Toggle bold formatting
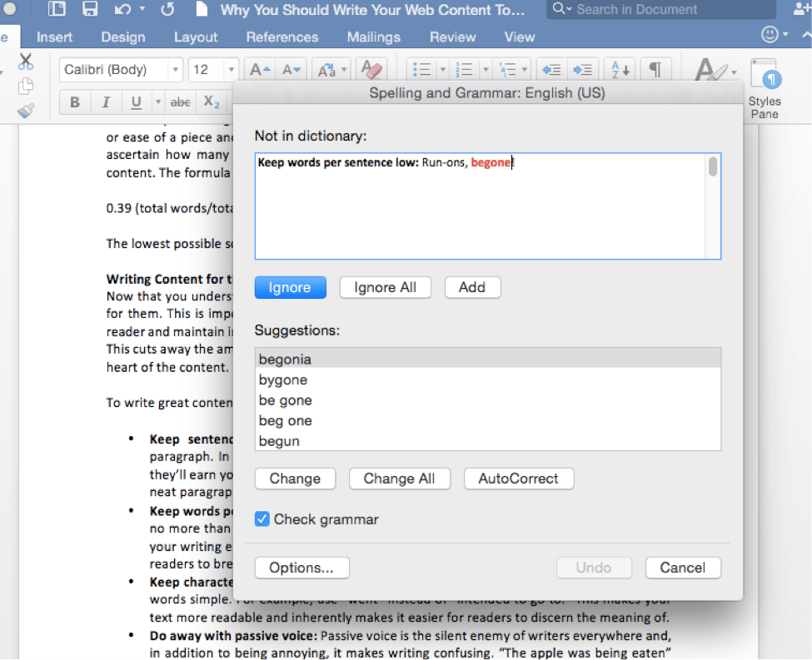 (74, 102)
